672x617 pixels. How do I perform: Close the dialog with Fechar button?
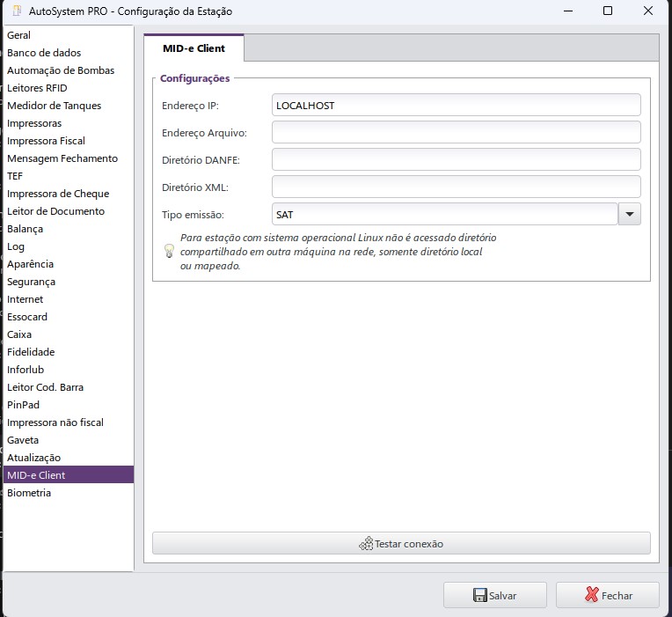(x=607, y=595)
